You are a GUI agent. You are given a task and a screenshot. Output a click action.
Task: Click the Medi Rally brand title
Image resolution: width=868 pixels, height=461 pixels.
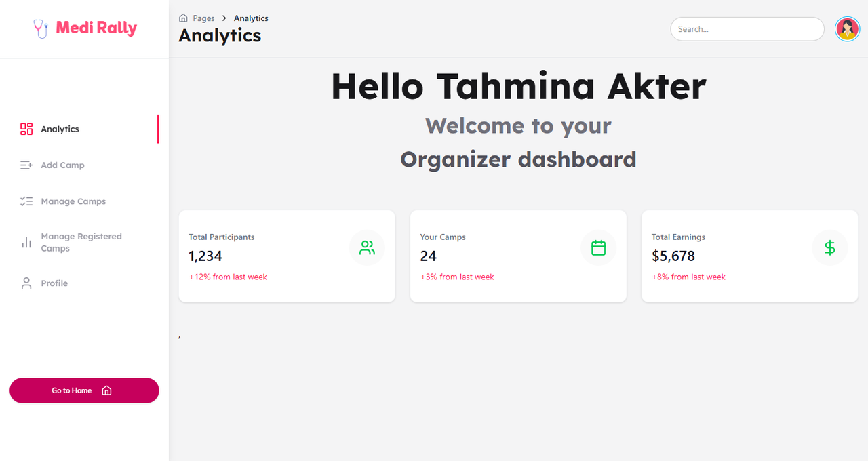pos(96,28)
